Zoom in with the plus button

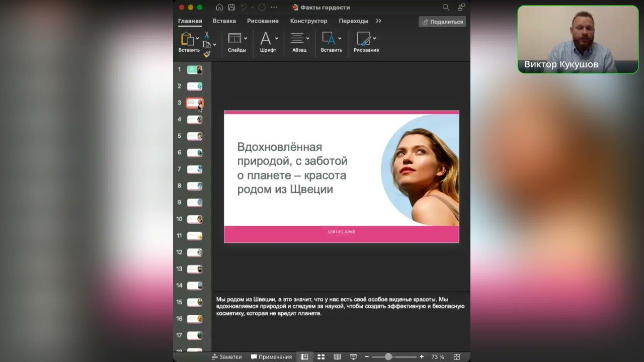coord(422,357)
